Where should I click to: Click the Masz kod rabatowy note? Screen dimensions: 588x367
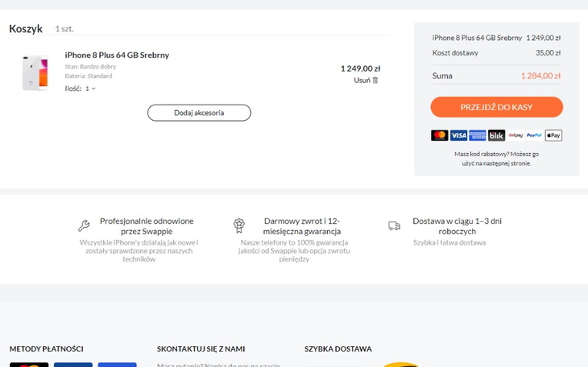496,159
